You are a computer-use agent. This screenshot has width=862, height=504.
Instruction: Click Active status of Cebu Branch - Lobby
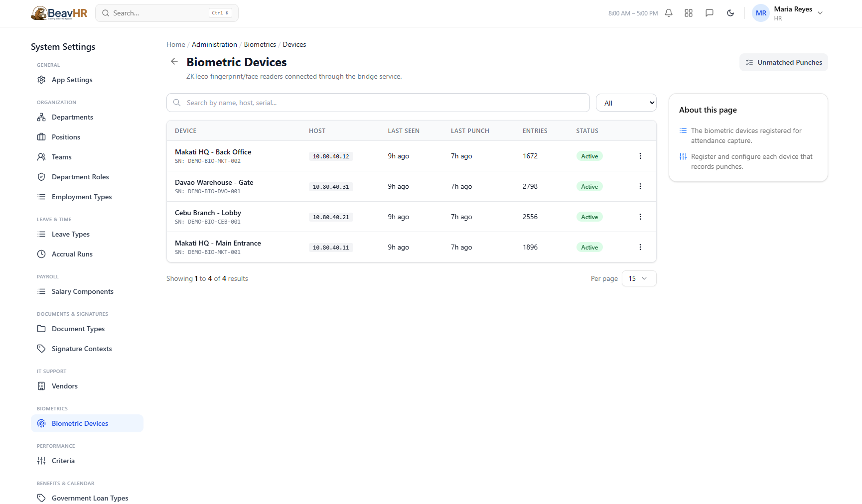pyautogui.click(x=589, y=217)
